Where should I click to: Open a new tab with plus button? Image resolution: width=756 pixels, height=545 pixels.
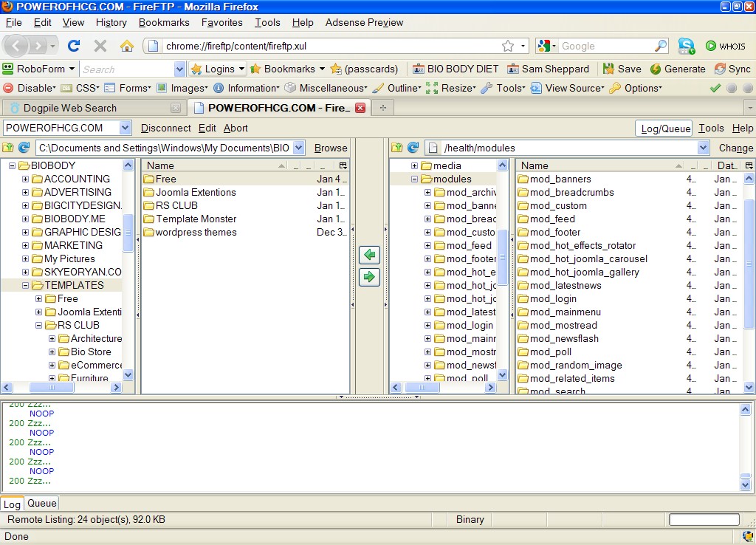(383, 108)
